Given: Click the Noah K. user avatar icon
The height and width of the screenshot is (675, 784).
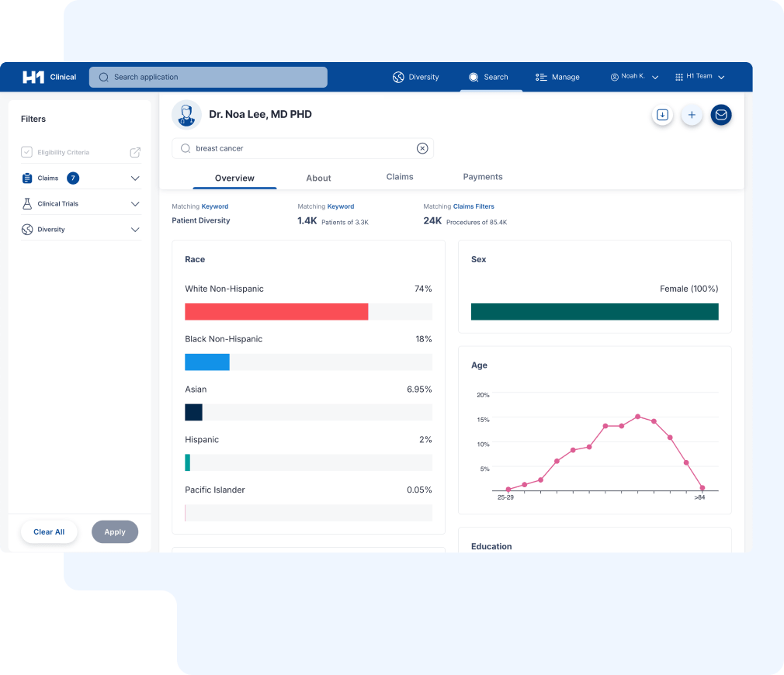Looking at the screenshot, I should (x=615, y=77).
